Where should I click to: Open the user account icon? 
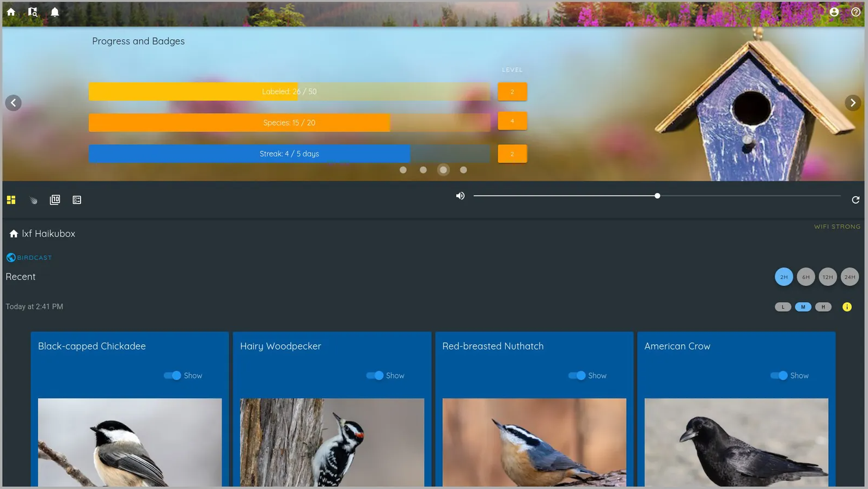tap(834, 11)
